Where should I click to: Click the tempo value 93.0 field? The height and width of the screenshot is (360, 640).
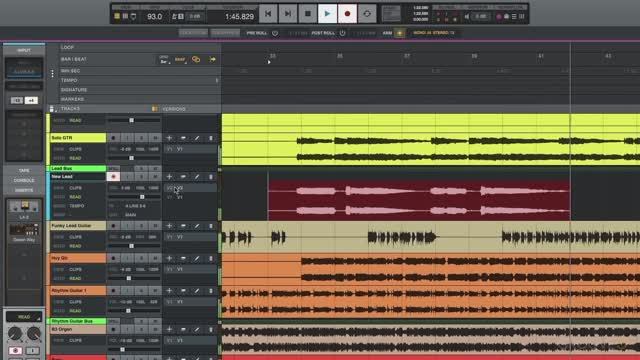[155, 17]
